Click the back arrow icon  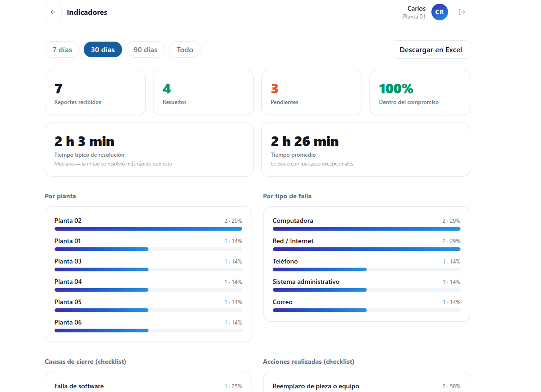pos(53,12)
